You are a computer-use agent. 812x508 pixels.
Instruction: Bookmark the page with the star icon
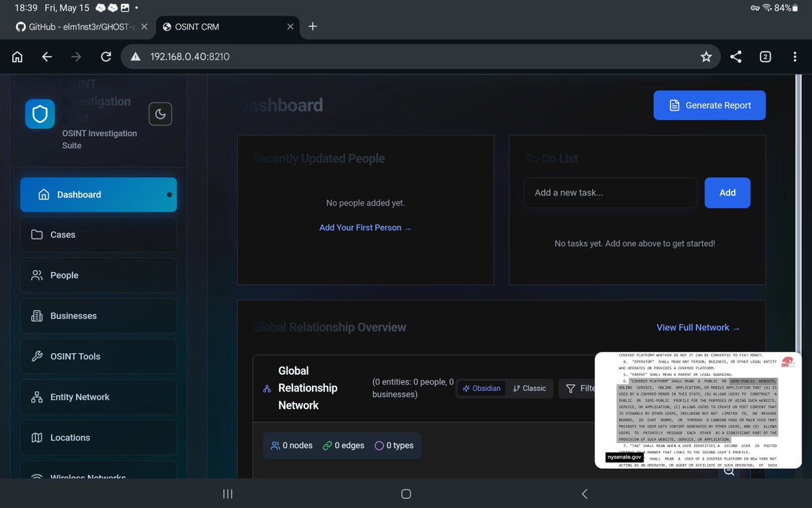pos(706,57)
